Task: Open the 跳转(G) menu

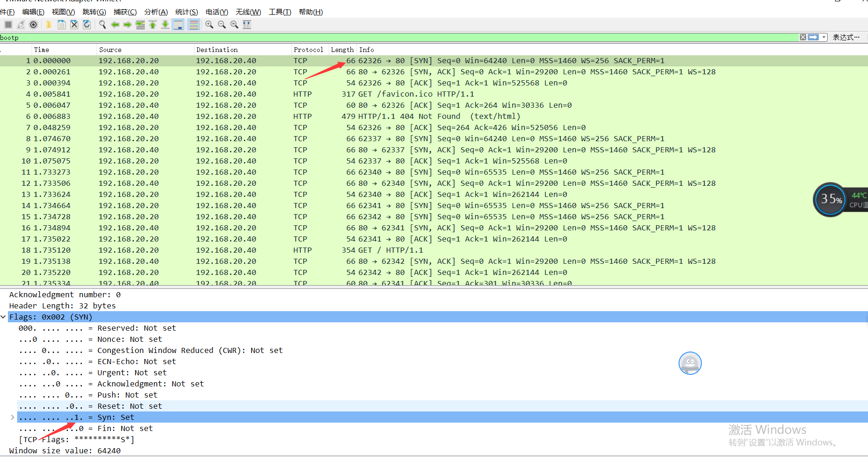Action: (x=94, y=12)
